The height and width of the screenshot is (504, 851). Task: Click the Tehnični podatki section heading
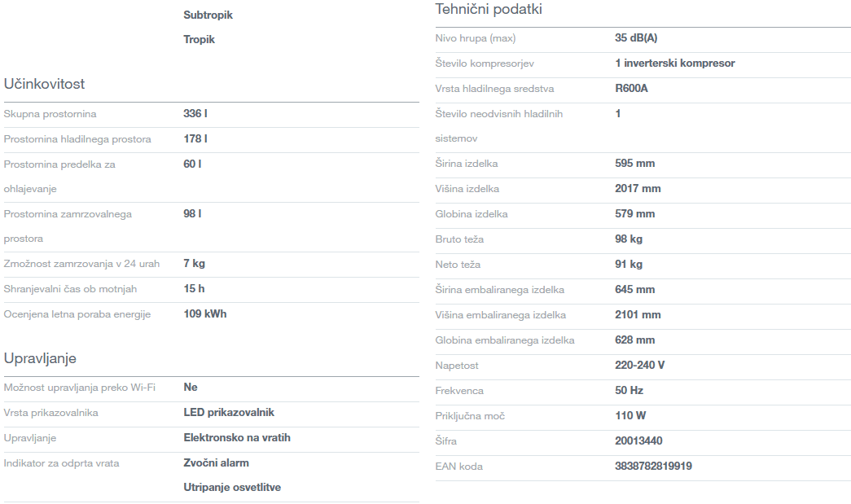coord(489,10)
